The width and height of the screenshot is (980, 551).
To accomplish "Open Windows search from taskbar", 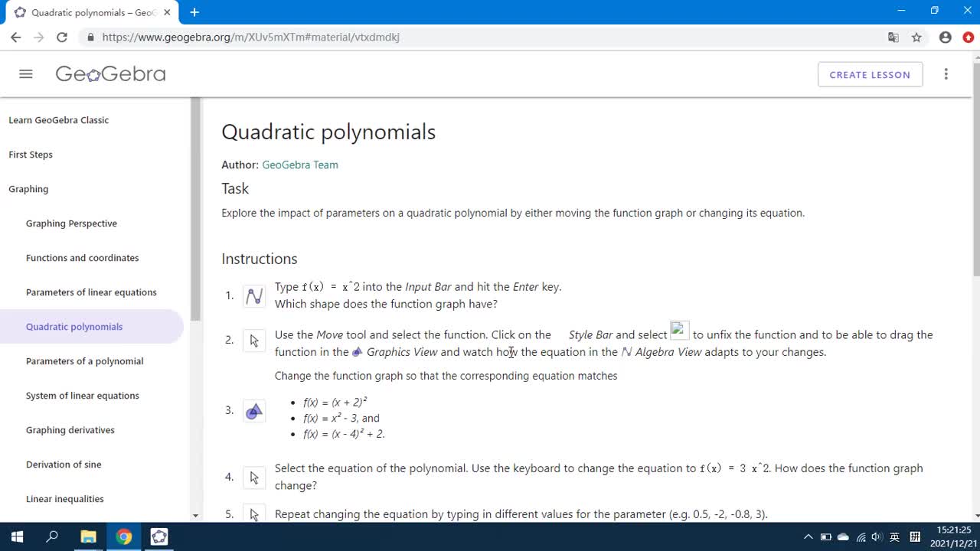I will click(52, 536).
